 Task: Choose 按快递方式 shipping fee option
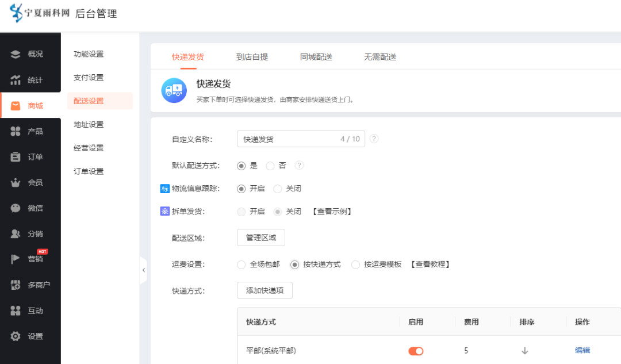click(294, 265)
